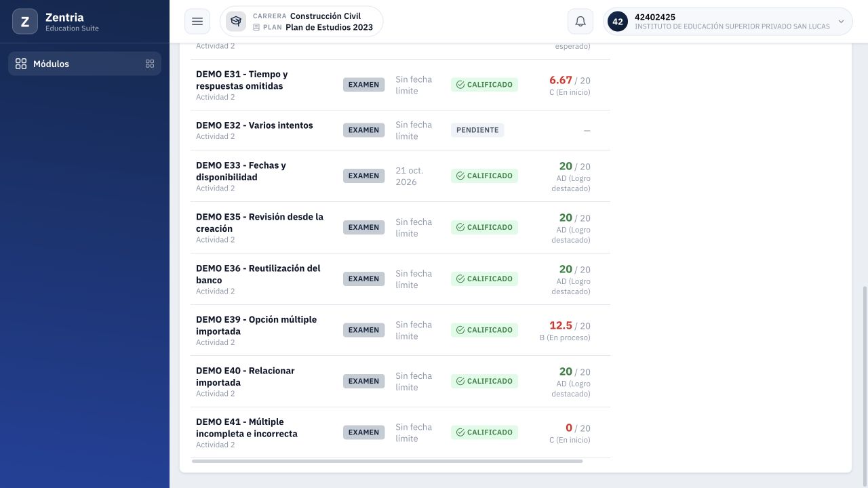868x488 pixels.
Task: Click the check icon in E33's CALIFICADO badge
Action: coord(460,176)
